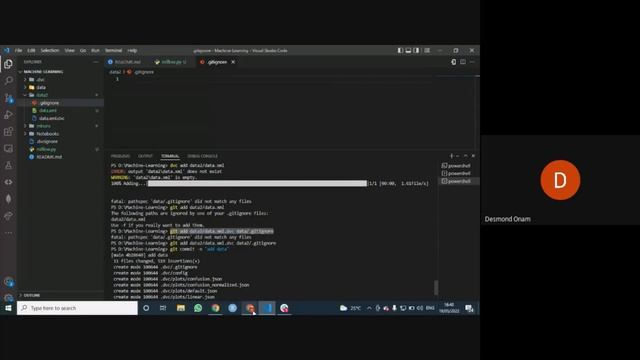Viewport: 640px width, 360px height.
Task: Open data.xml in the explorer
Action: [48, 111]
